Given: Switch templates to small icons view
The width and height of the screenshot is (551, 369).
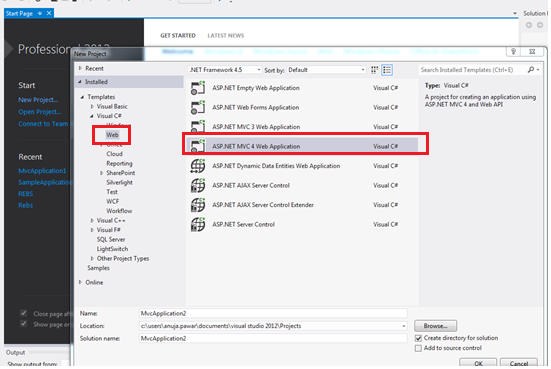Looking at the screenshot, I should click(x=375, y=70).
